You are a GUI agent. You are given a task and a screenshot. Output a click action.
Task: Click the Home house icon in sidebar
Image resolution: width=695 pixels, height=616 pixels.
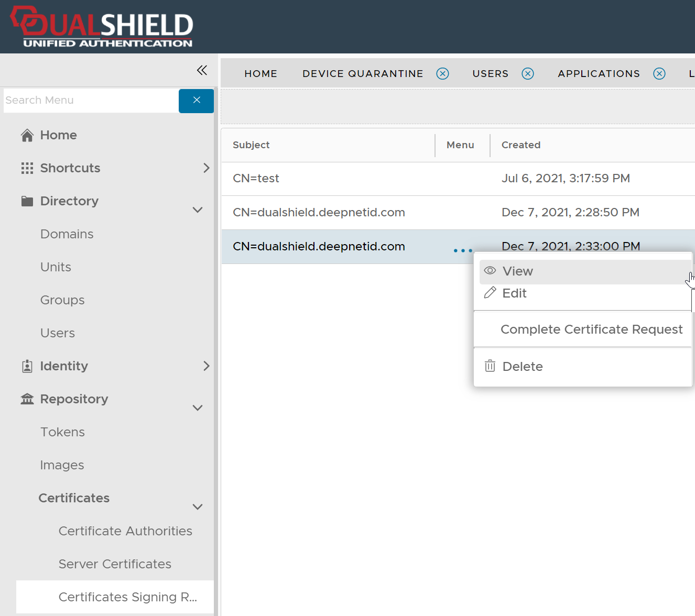(x=27, y=135)
